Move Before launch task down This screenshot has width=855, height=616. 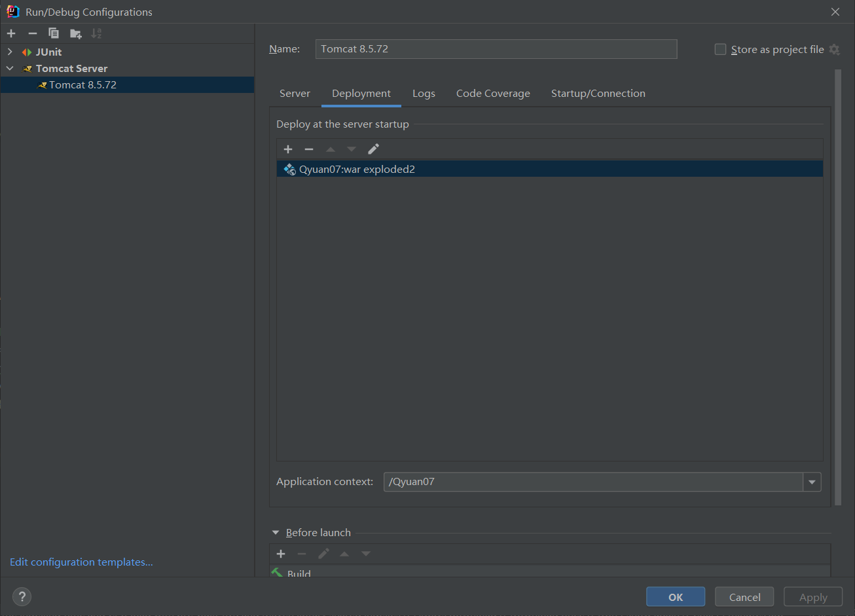(366, 554)
